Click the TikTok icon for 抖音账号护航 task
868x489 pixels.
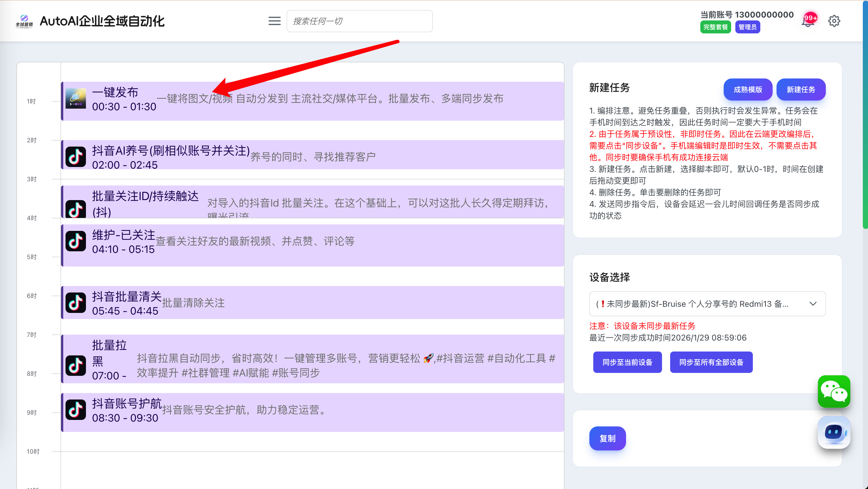[76, 410]
